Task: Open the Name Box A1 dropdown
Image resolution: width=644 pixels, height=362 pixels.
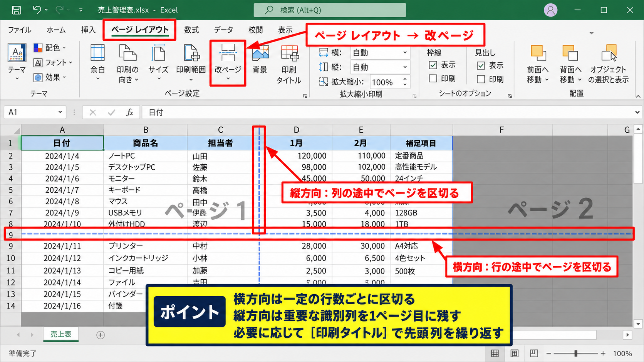Action: tap(60, 112)
